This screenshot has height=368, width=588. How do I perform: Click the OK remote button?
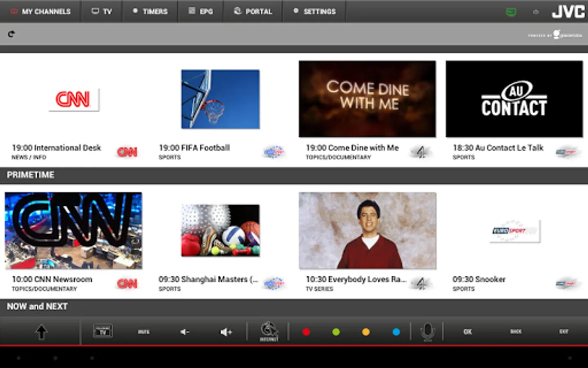click(x=468, y=332)
